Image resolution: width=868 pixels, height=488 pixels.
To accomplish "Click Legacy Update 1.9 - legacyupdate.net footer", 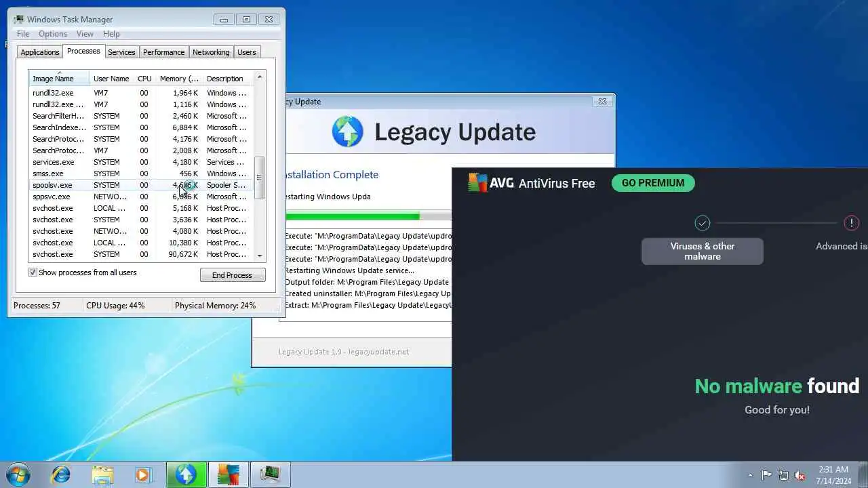I will [x=344, y=352].
